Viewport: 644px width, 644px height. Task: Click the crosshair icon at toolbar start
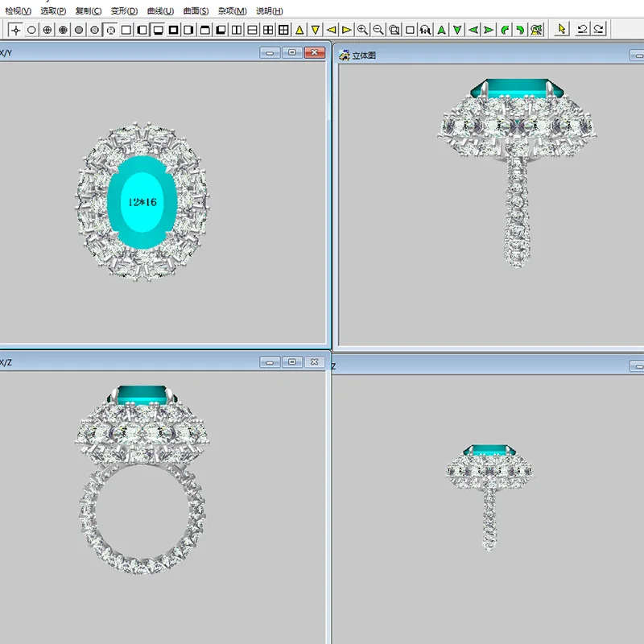tap(15, 30)
